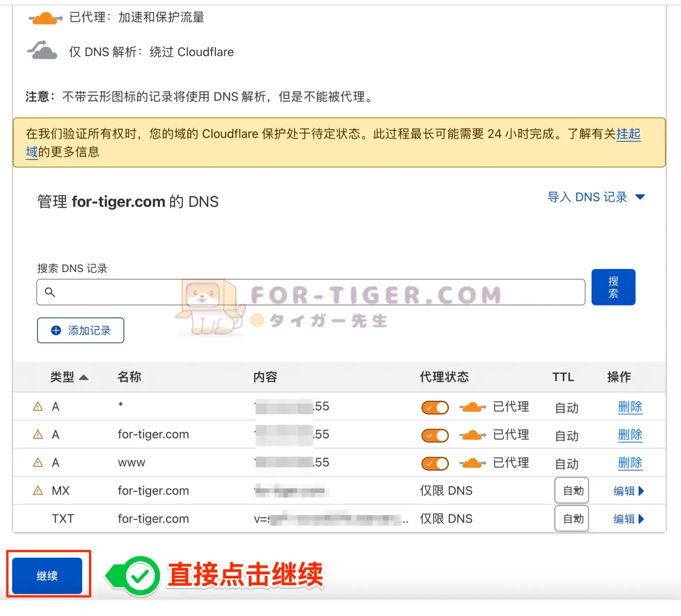Click orange cloud icon in for-tiger.com A row
The width and height of the screenshot is (681, 616).
pos(472,435)
